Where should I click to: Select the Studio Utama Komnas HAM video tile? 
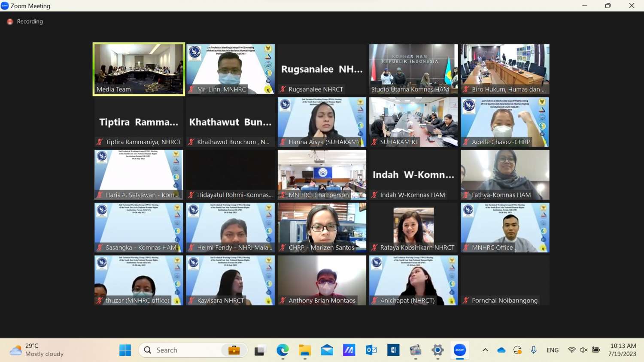pos(413,69)
